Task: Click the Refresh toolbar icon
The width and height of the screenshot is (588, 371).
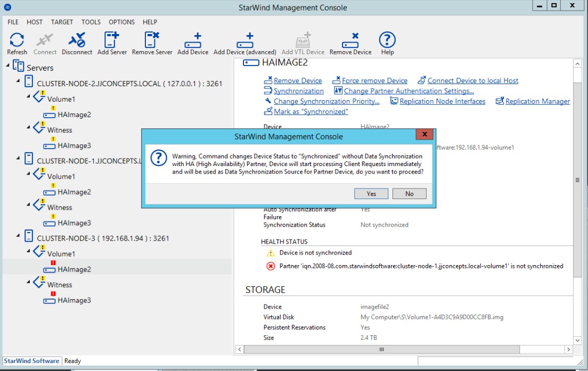Action: (17, 40)
